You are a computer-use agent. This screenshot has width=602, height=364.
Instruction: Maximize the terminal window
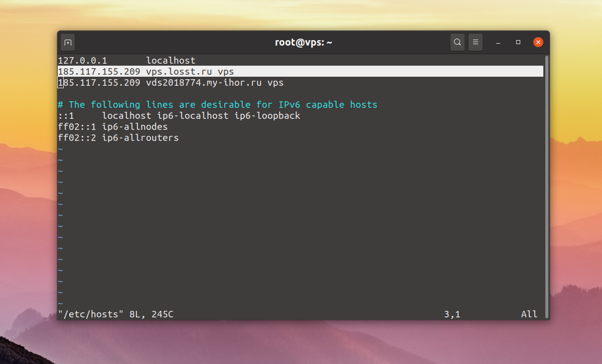point(518,43)
